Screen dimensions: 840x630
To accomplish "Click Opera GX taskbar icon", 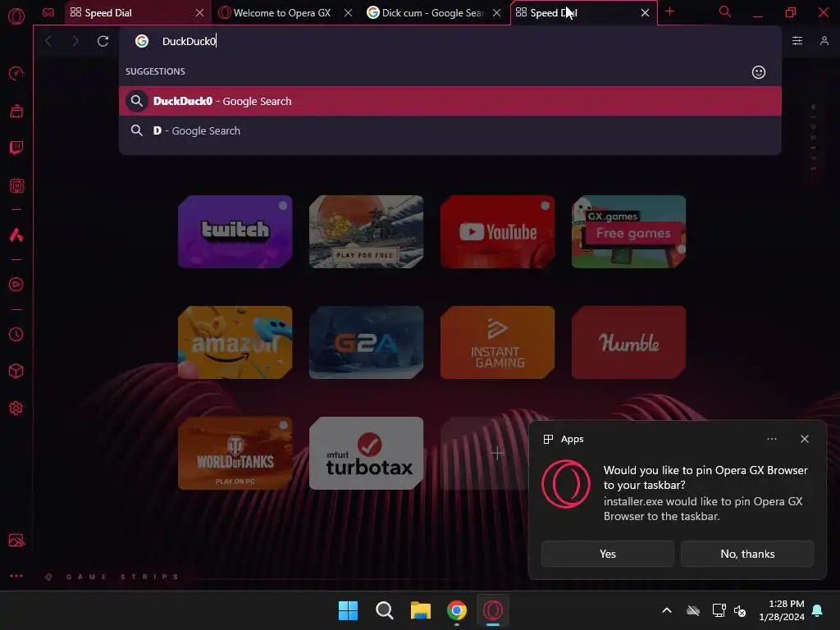I will pos(493,610).
